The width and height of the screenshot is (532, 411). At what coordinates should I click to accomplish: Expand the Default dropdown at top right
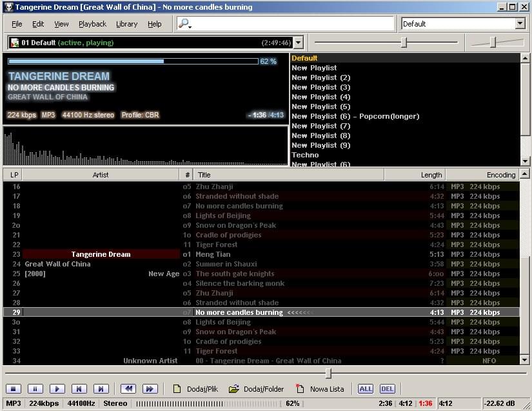pos(520,24)
